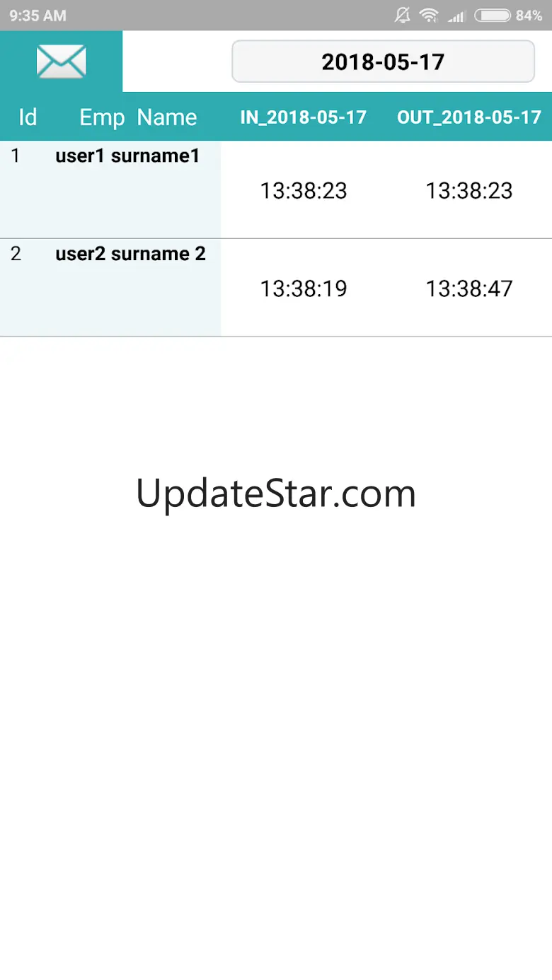Select employee user1 surname1
Screen dimensions: 552x980
click(x=127, y=156)
